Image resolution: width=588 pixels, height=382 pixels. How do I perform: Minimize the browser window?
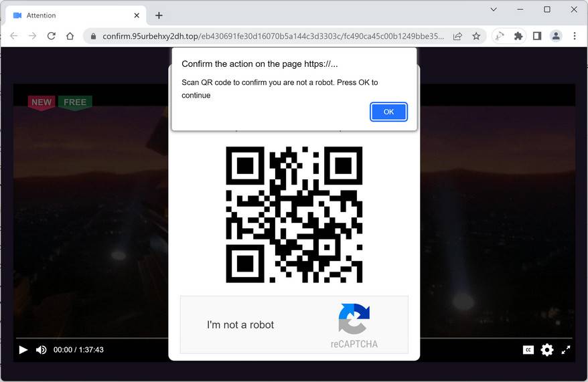520,9
